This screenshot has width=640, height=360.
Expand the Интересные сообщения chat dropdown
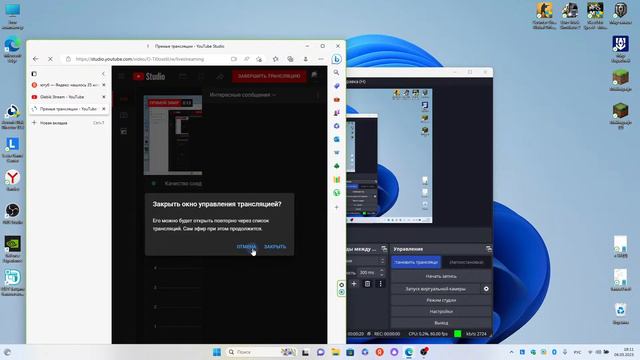pyautogui.click(x=242, y=95)
